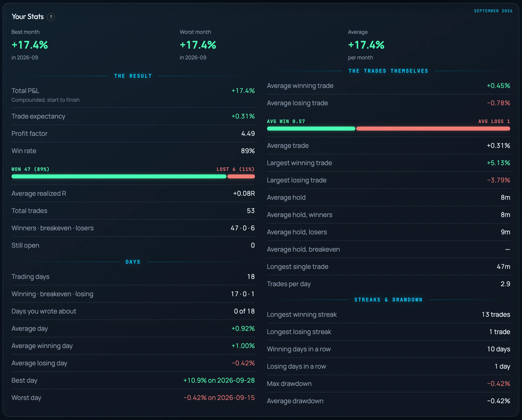Click the STREAKS & DRAWDOWN section heading
Image resolution: width=522 pixels, height=420 pixels.
point(388,300)
